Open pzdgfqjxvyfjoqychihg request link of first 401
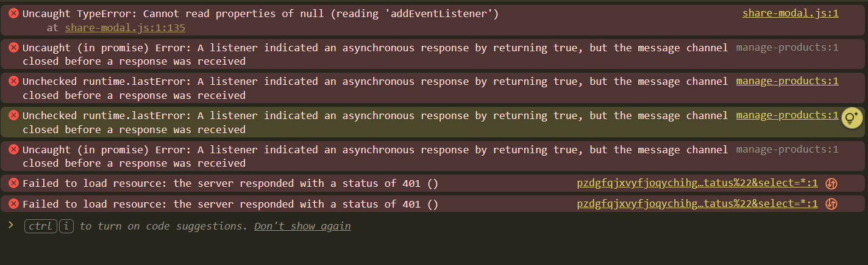 pos(697,183)
